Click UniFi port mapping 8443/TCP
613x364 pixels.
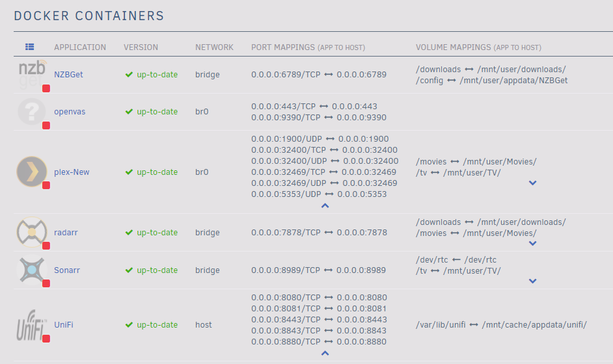coord(319,320)
